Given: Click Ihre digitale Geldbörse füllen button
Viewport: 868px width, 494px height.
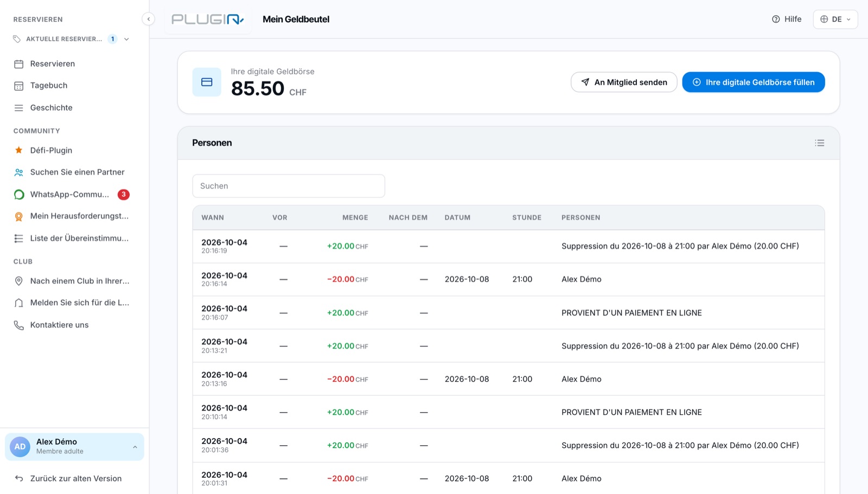Looking at the screenshot, I should click(x=754, y=82).
